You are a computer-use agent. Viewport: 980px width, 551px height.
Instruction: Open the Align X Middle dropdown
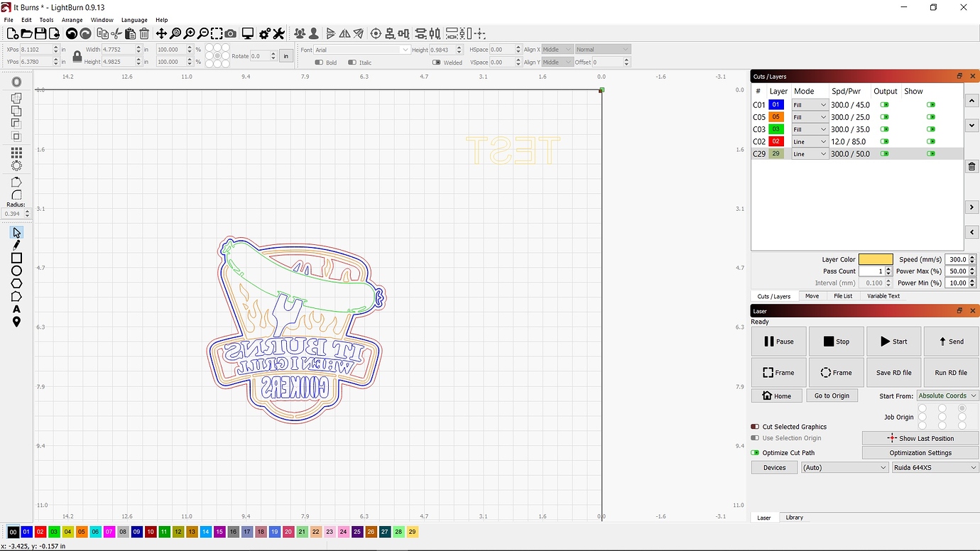[557, 50]
